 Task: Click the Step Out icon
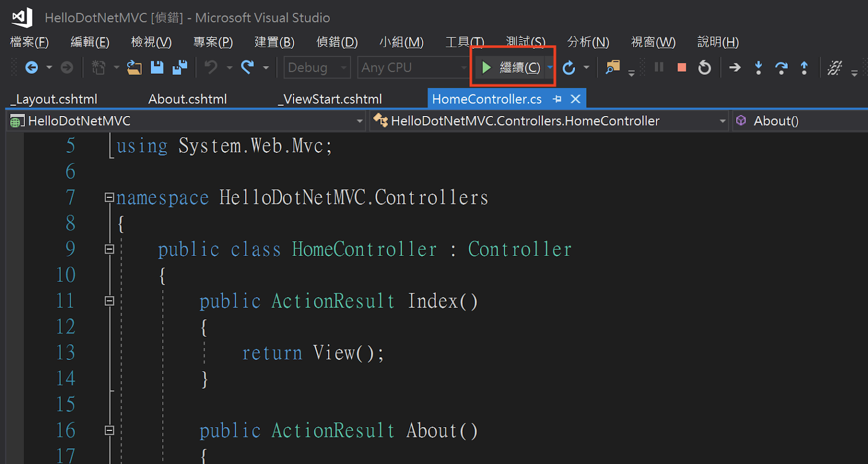pos(804,68)
